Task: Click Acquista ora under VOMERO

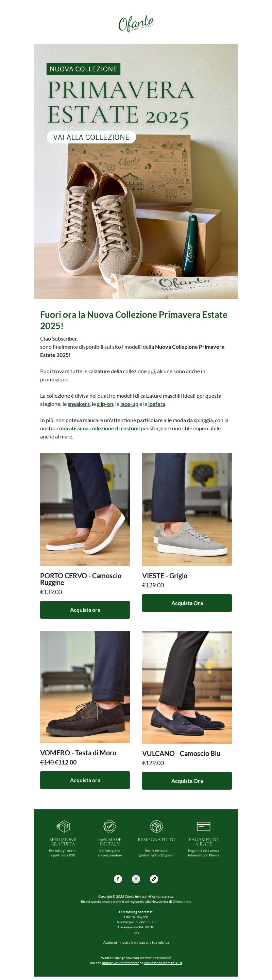Action: (85, 780)
